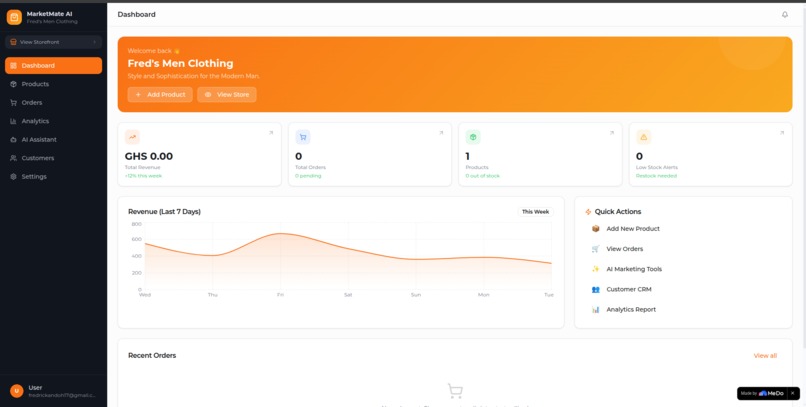
Task: Click the Total Orders cart icon
Action: click(303, 137)
